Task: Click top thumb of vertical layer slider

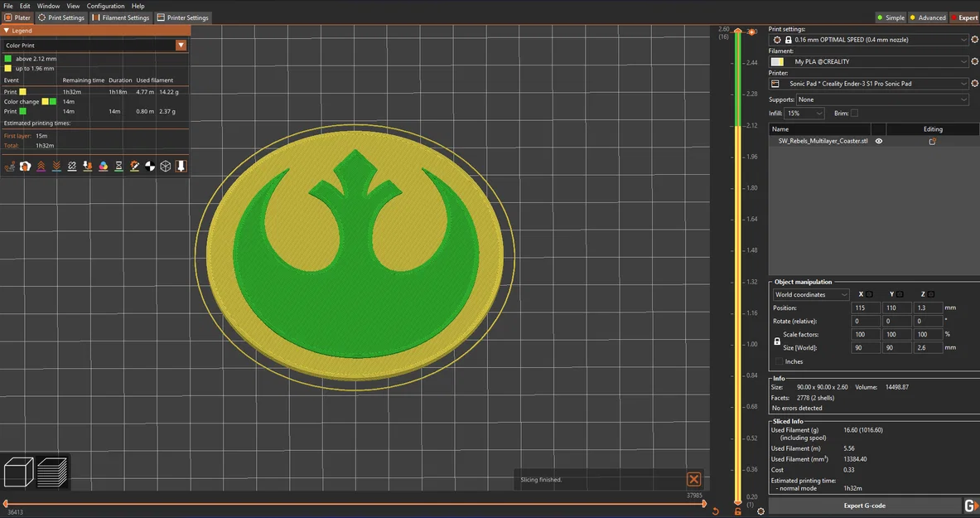Action: click(x=737, y=31)
